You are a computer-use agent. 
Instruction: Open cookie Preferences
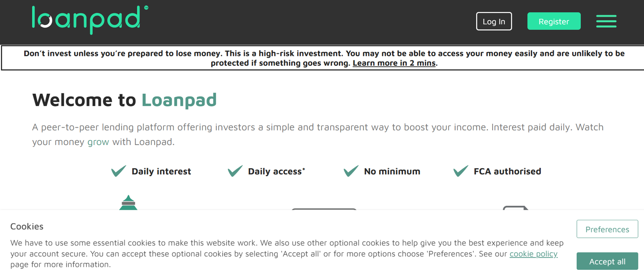tap(607, 229)
